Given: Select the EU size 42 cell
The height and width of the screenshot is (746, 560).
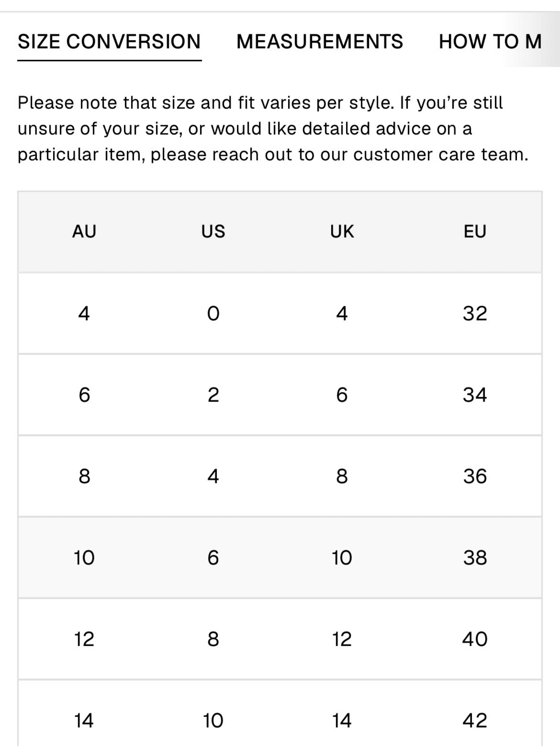Looking at the screenshot, I should (475, 720).
